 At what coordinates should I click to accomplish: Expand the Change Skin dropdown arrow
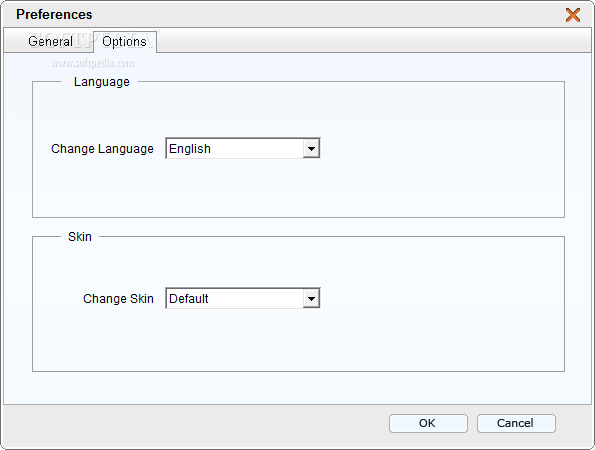click(x=311, y=299)
